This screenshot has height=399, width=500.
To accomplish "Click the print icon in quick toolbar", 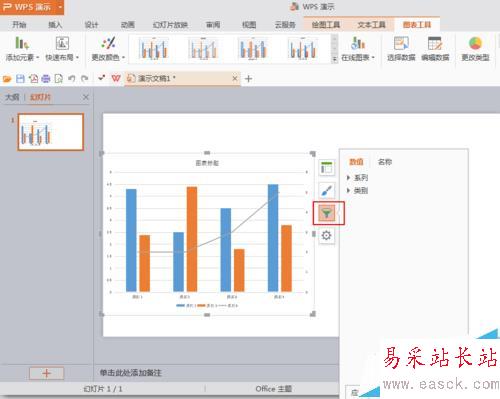I will pos(46,79).
